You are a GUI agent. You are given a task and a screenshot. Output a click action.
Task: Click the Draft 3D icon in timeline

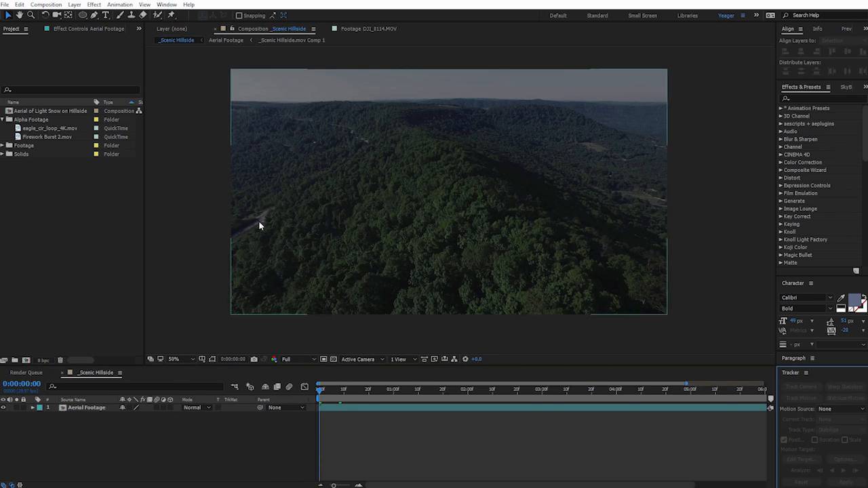tap(250, 387)
